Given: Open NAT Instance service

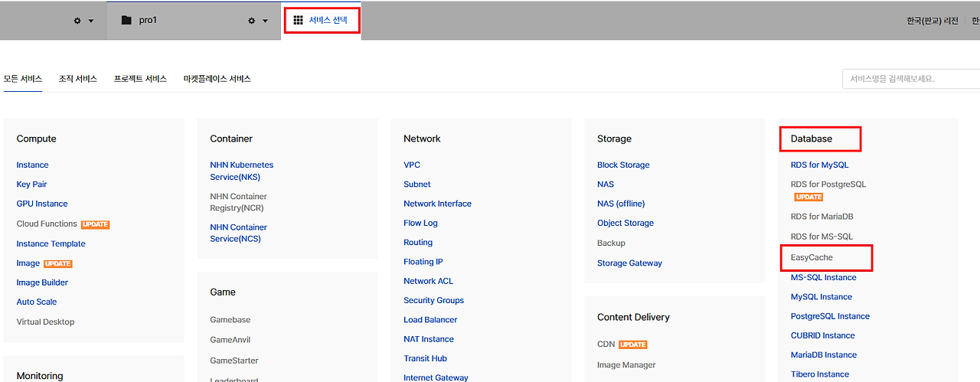Looking at the screenshot, I should coord(429,339).
